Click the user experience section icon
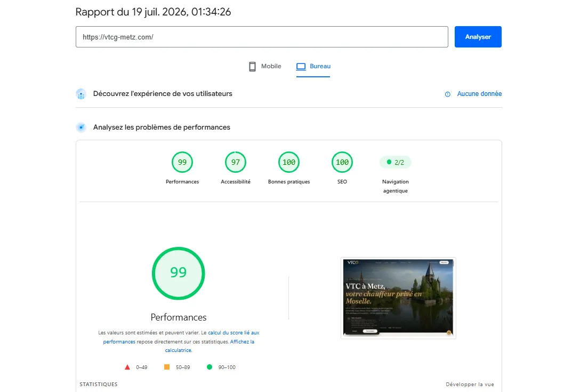Viewport: 572px width, 392px height. click(x=81, y=94)
